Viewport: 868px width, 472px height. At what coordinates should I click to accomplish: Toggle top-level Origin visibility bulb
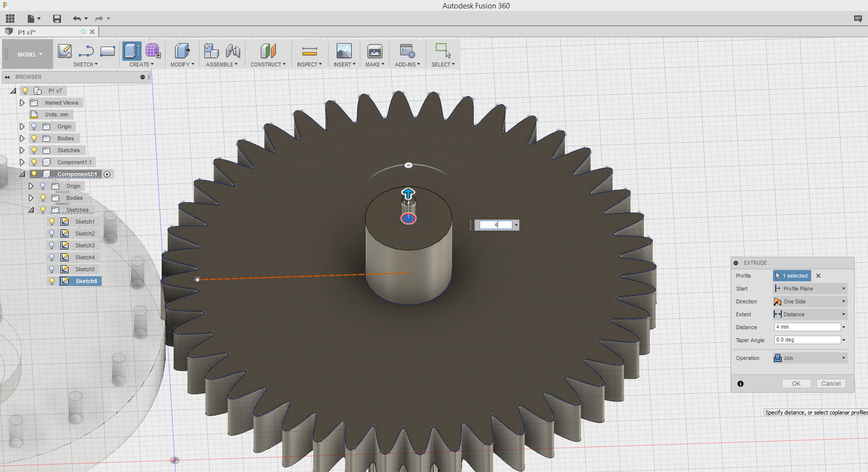pos(34,127)
